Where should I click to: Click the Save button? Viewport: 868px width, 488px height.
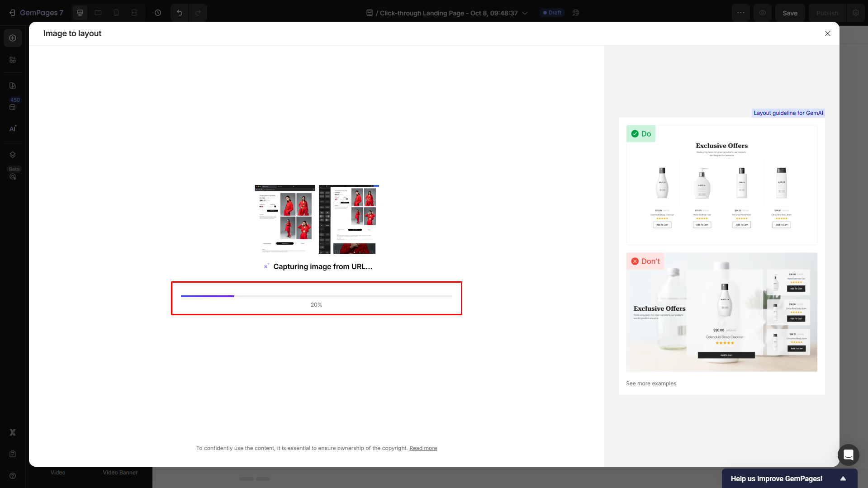tap(790, 13)
